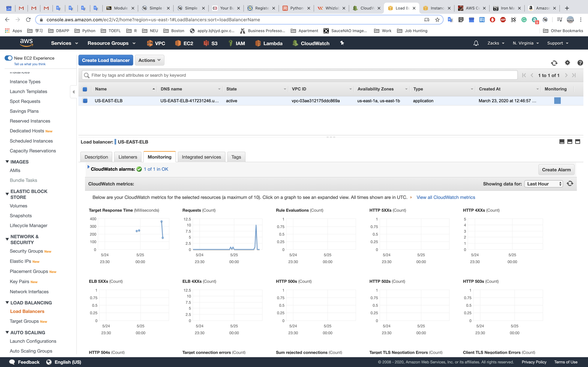The height and width of the screenshot is (367, 588).
Task: Open the Actions dropdown
Action: 149,60
